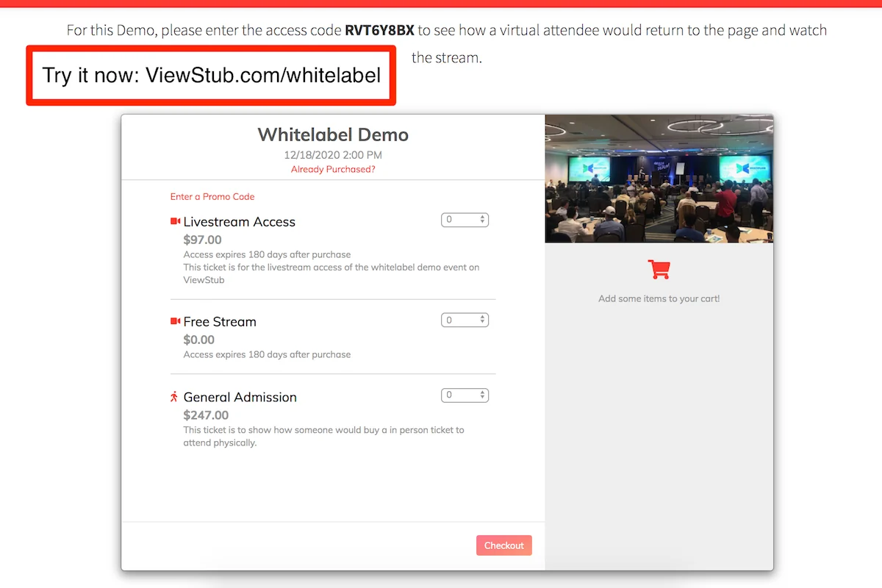Image resolution: width=882 pixels, height=588 pixels.
Task: Click the Already Purchased? link
Action: click(x=333, y=169)
